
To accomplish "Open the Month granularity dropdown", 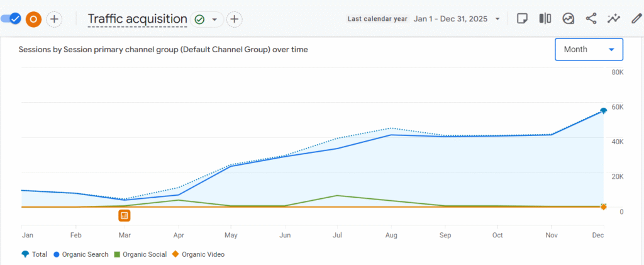I will click(589, 50).
